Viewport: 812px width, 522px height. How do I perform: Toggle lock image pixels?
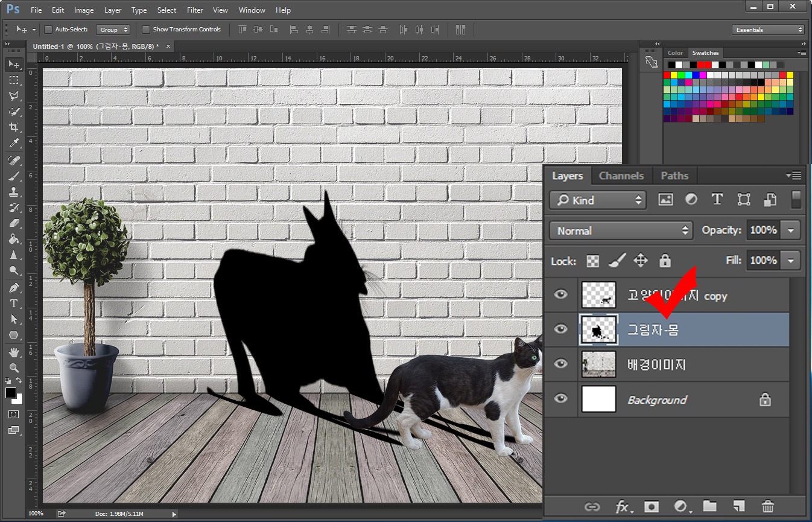(x=617, y=261)
